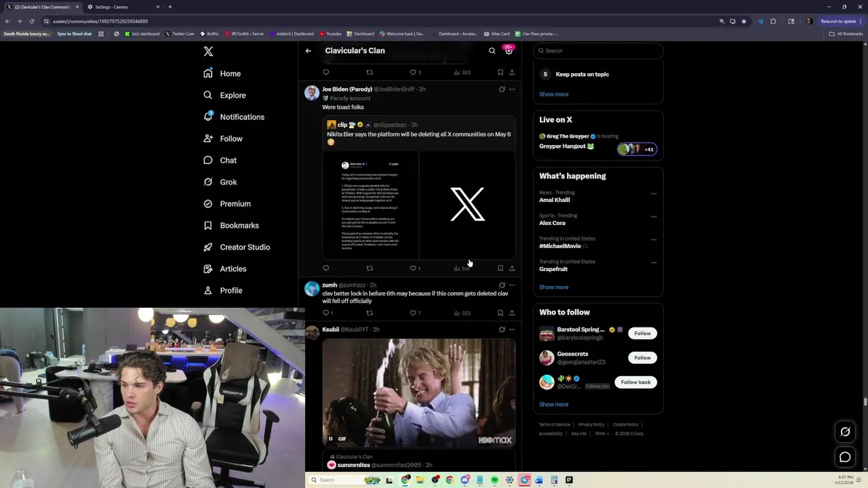Switch to the Clavicular's Clan Community tab

coord(42,7)
